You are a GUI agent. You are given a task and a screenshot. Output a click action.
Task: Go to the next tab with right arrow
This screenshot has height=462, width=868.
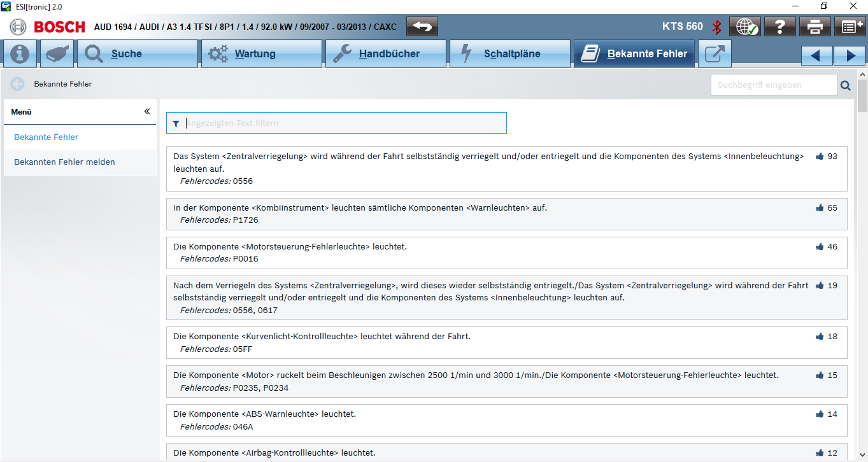(850, 55)
